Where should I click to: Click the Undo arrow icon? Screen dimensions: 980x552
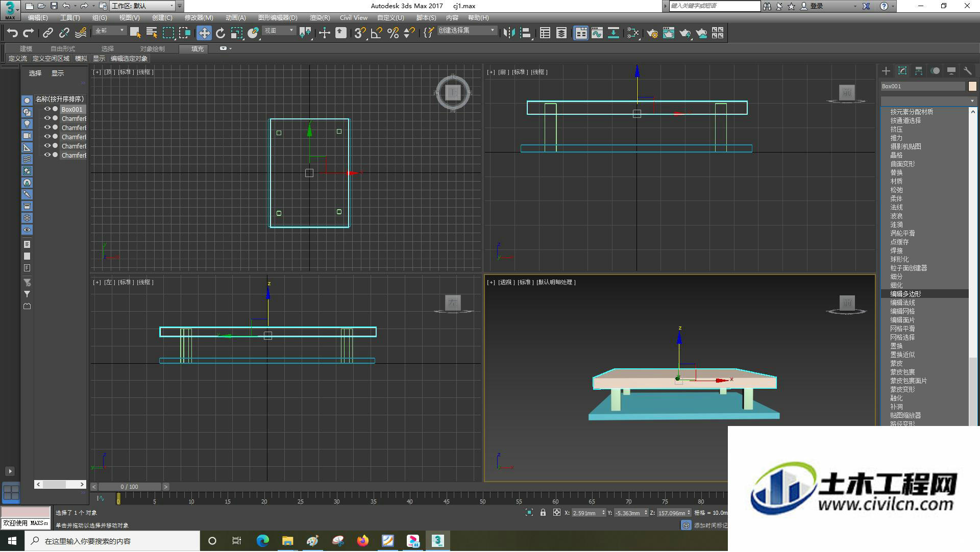pyautogui.click(x=12, y=33)
